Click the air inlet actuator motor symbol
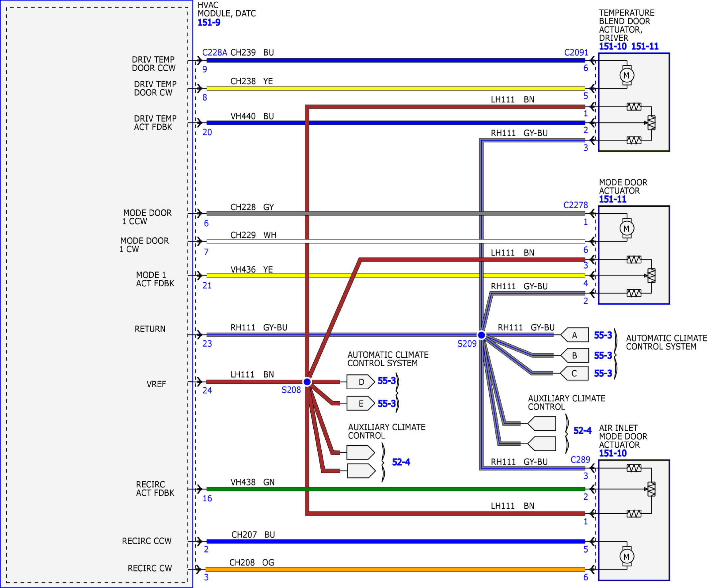707x588 pixels. click(x=627, y=556)
